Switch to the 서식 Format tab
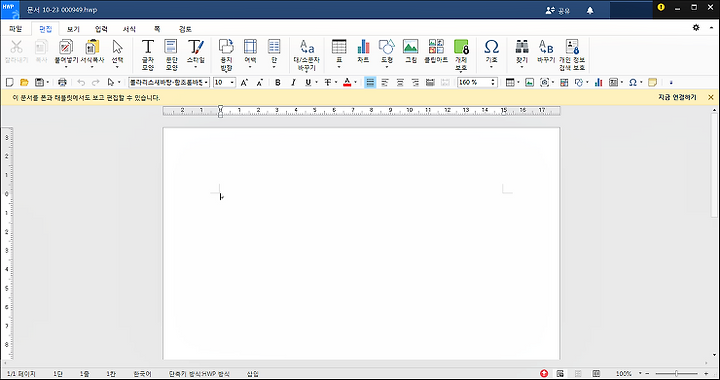Screen dimensions: 720x380 [129, 29]
